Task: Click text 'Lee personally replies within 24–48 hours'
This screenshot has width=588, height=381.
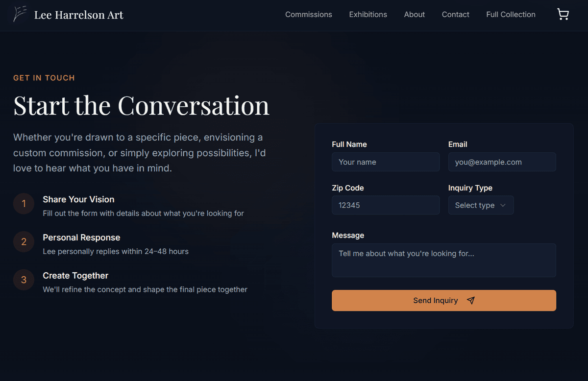Action: (116, 252)
